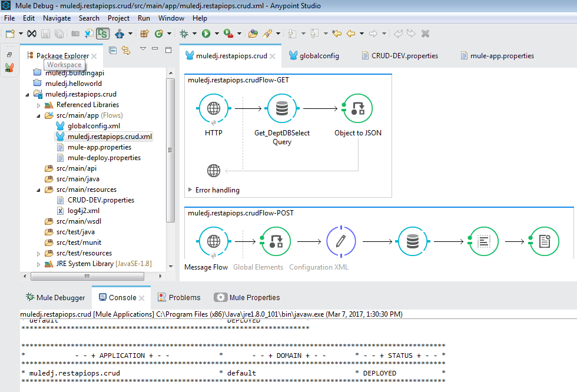Click the HTTP icon in crudFlow-POST flow
The height and width of the screenshot is (392, 577).
[x=213, y=241]
